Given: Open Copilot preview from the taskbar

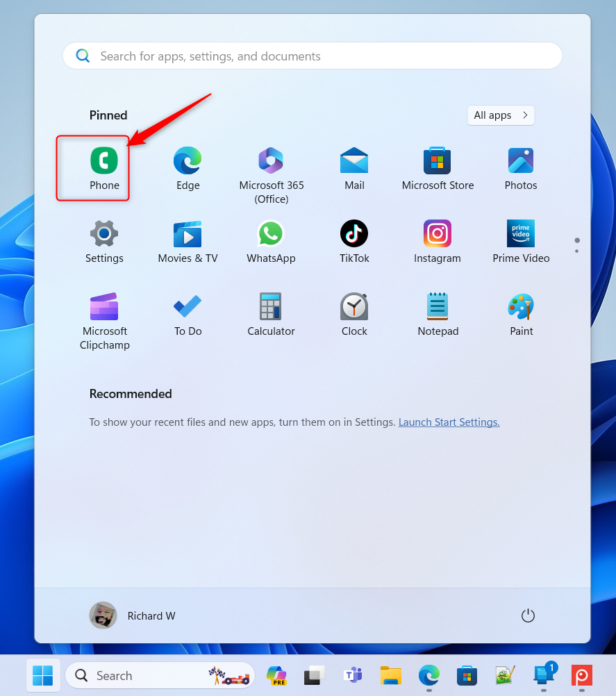Looking at the screenshot, I should [276, 676].
